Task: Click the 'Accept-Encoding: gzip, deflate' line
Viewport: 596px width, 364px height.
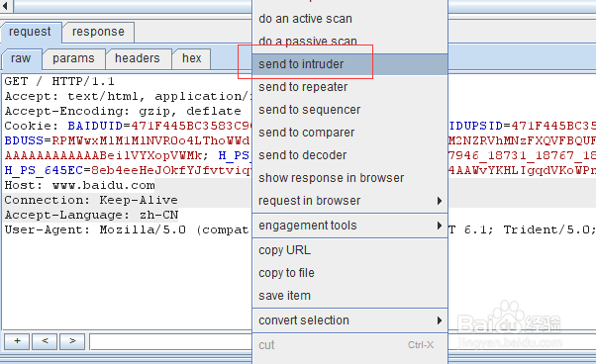Action: point(123,111)
